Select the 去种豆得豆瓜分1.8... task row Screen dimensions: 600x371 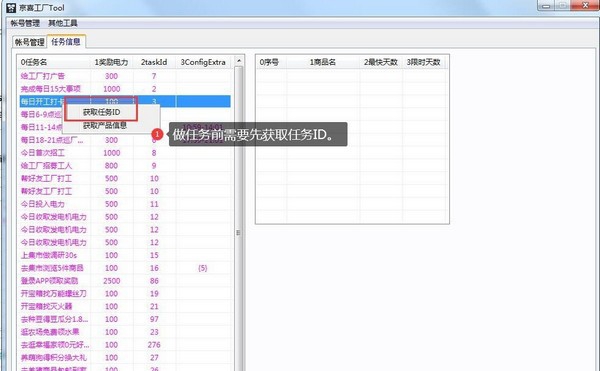124,319
